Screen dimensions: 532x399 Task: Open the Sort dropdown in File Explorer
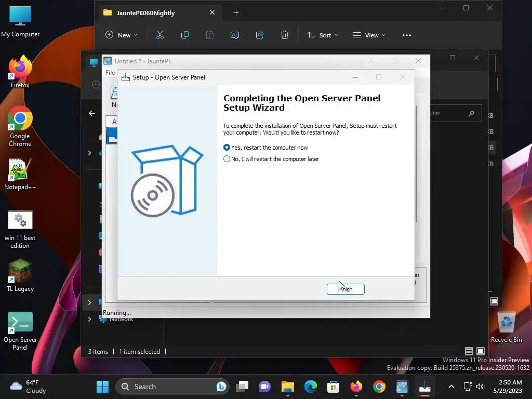click(x=322, y=35)
